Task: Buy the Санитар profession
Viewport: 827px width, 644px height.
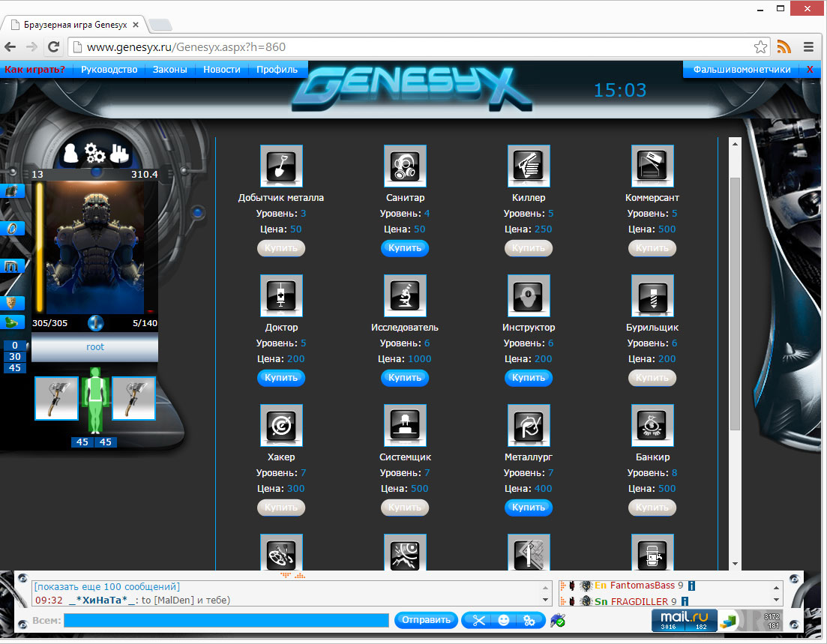Action: (x=405, y=248)
